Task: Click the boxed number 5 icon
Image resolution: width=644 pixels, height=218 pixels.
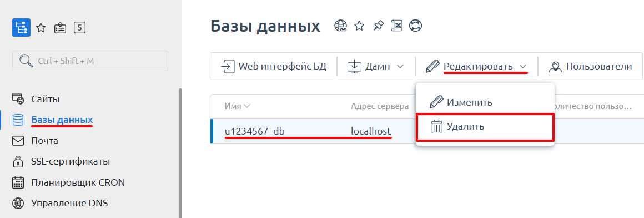Action: [80, 28]
